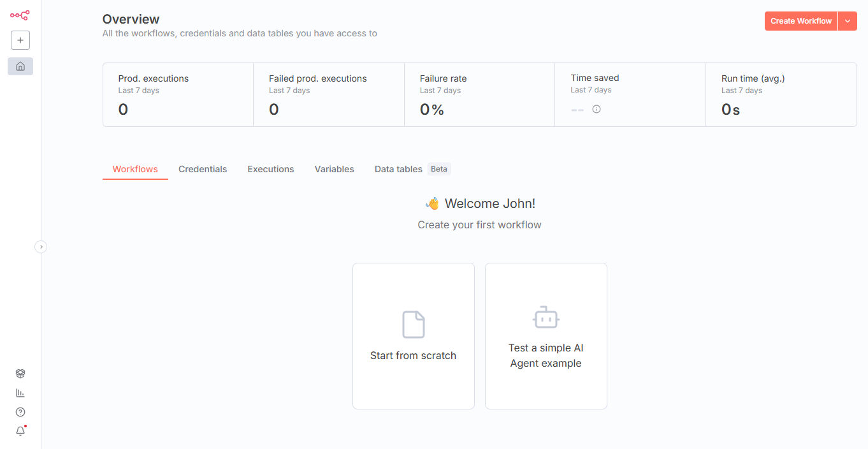Click the plus add button in sidebar
This screenshot has height=449, width=868.
tap(20, 40)
